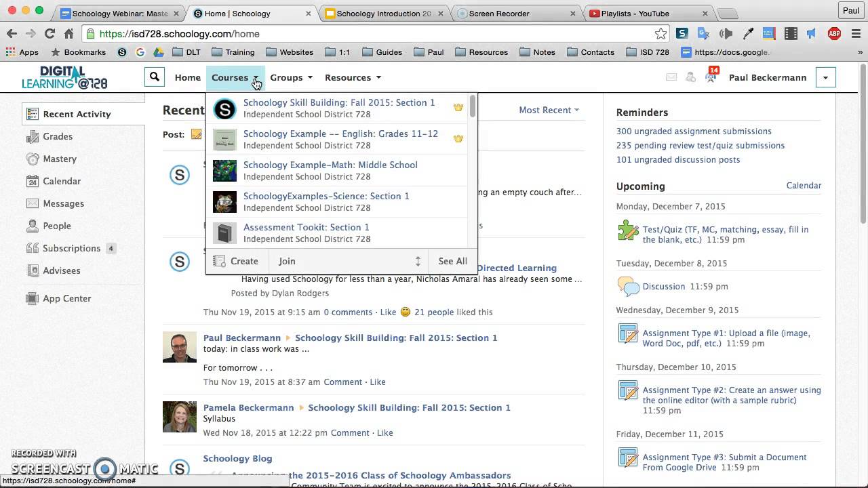Click Assignment Type #3 icon
The width and height of the screenshot is (868, 488).
(628, 457)
